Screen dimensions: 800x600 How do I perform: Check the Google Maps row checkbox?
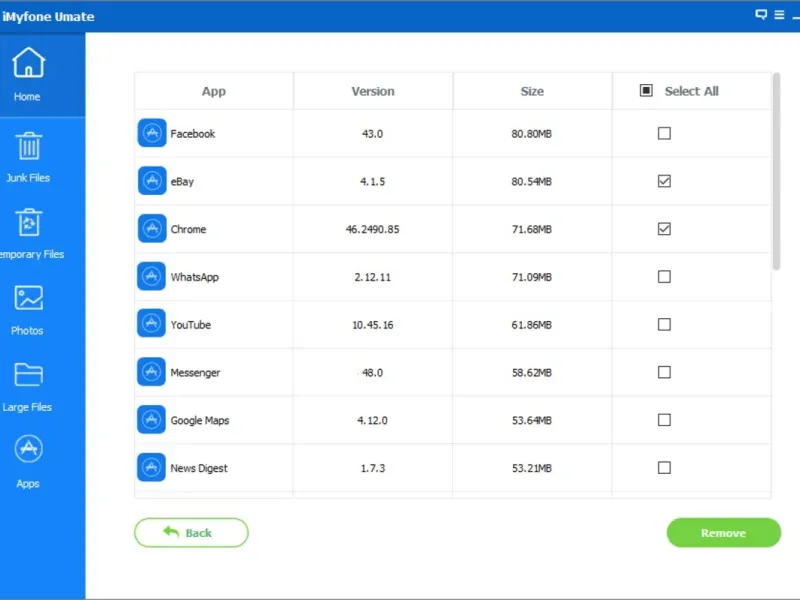point(664,420)
